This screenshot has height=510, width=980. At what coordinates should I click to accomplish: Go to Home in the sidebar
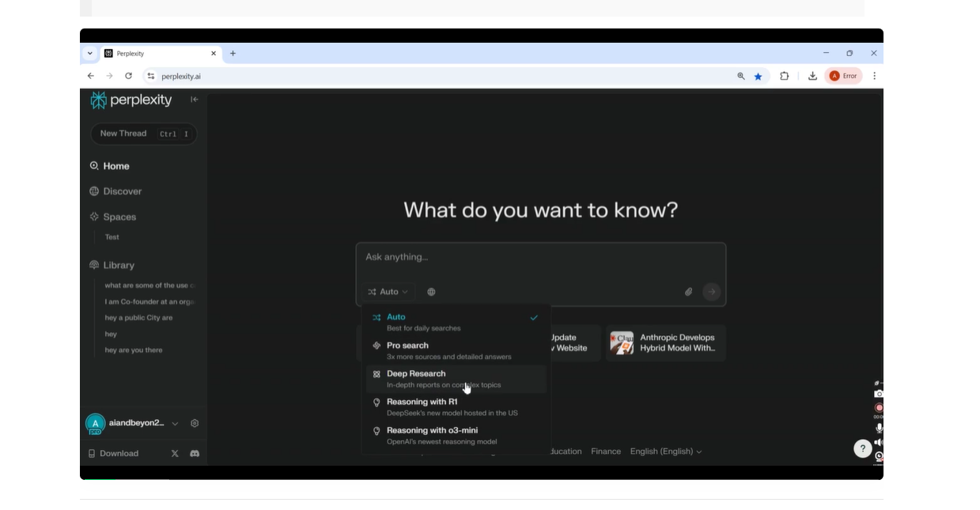point(110,166)
